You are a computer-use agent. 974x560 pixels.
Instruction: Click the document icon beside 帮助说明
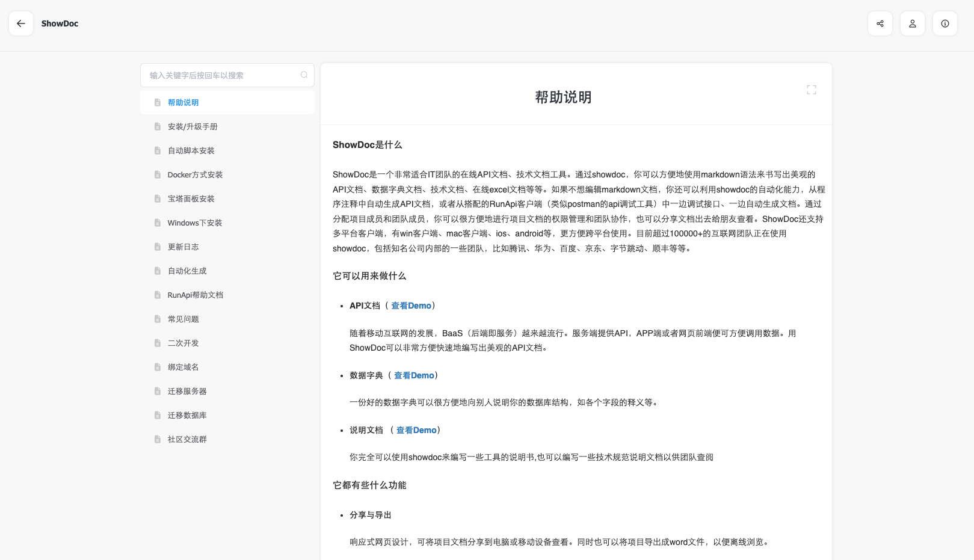tap(156, 102)
